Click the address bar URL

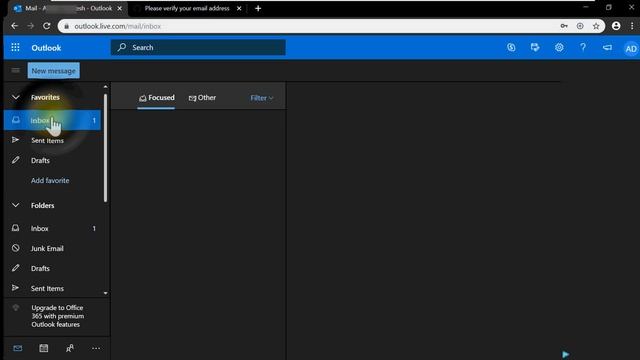[x=118, y=26]
